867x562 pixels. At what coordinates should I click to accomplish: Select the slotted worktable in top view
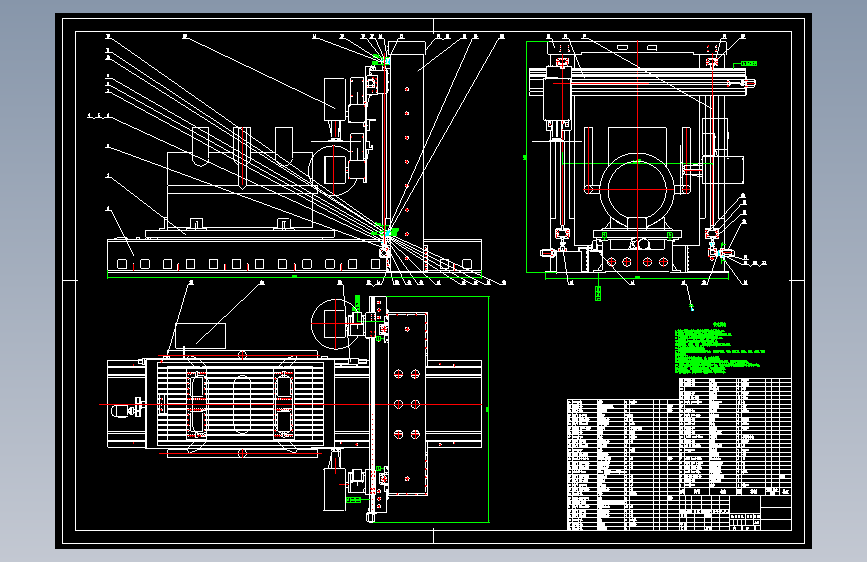click(x=241, y=404)
